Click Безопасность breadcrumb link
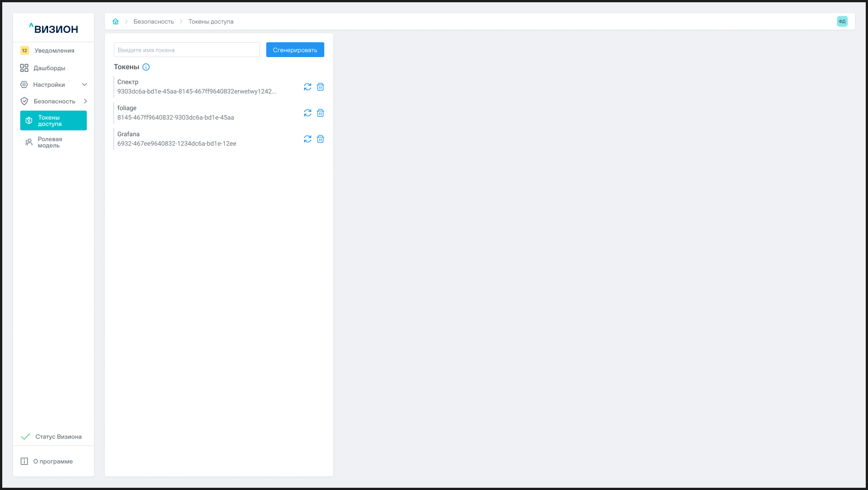Image resolution: width=868 pixels, height=490 pixels. click(x=153, y=22)
